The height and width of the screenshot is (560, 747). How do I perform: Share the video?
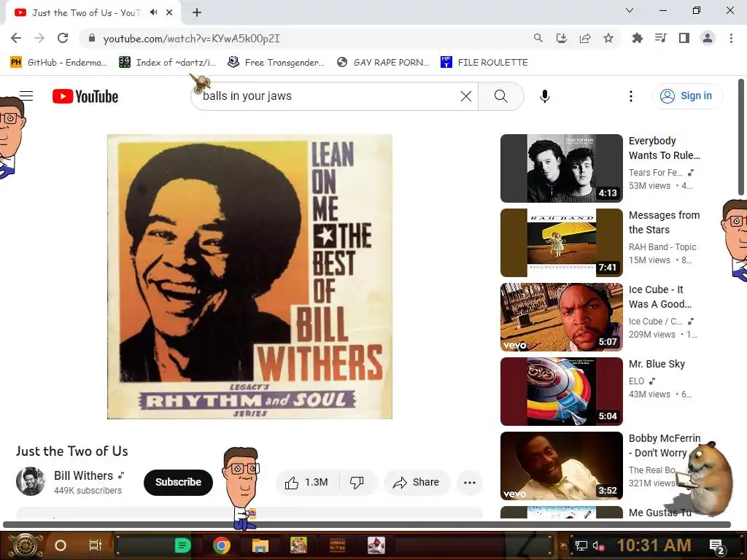tap(417, 483)
